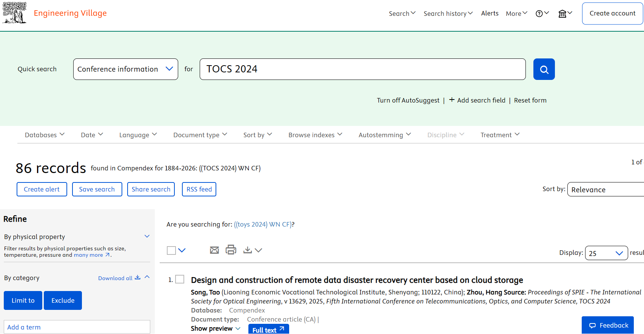Screen dimensions: 644x334
Task: Collapse the By category section
Action: tap(147, 277)
